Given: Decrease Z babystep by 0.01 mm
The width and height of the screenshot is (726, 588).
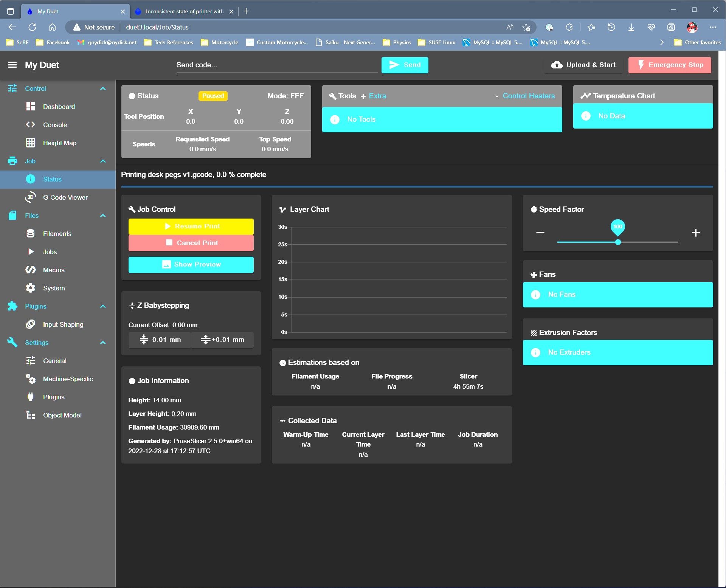Looking at the screenshot, I should [160, 340].
